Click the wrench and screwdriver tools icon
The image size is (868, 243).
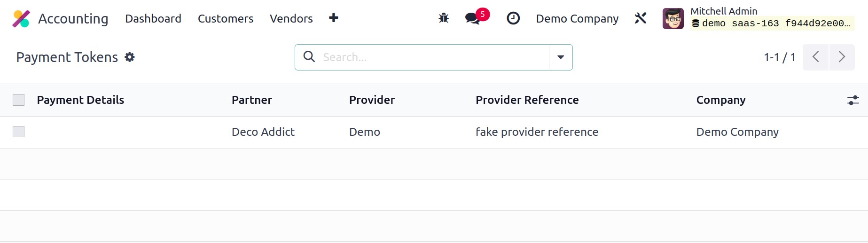(x=641, y=18)
